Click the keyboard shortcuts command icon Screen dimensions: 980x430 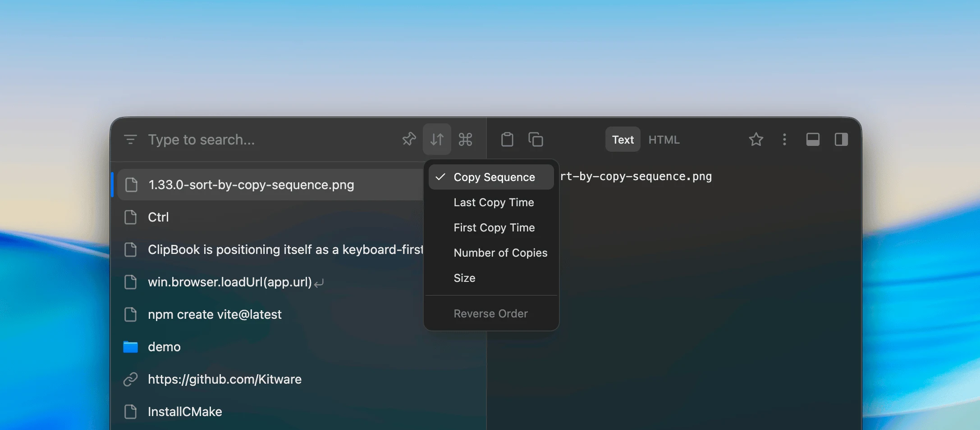[x=465, y=139]
